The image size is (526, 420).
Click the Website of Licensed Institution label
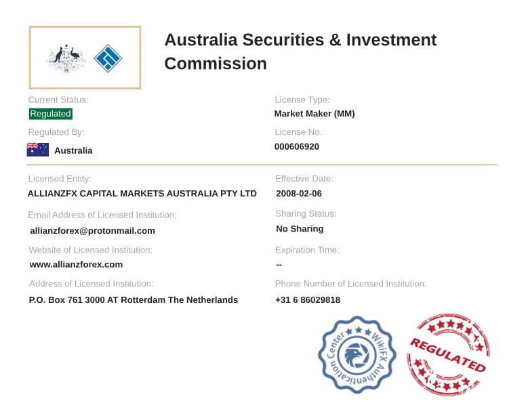(91, 250)
